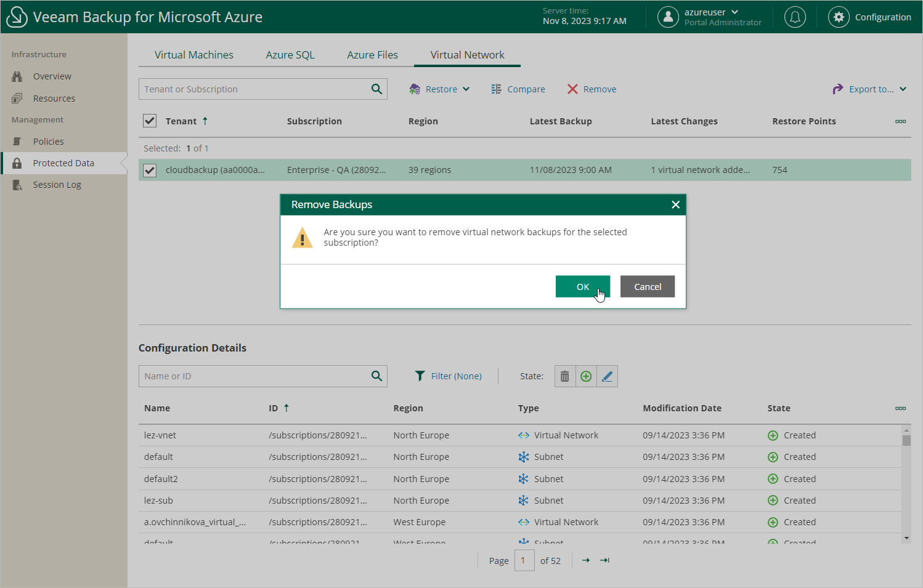Click the Restore Points value 754

coord(779,170)
